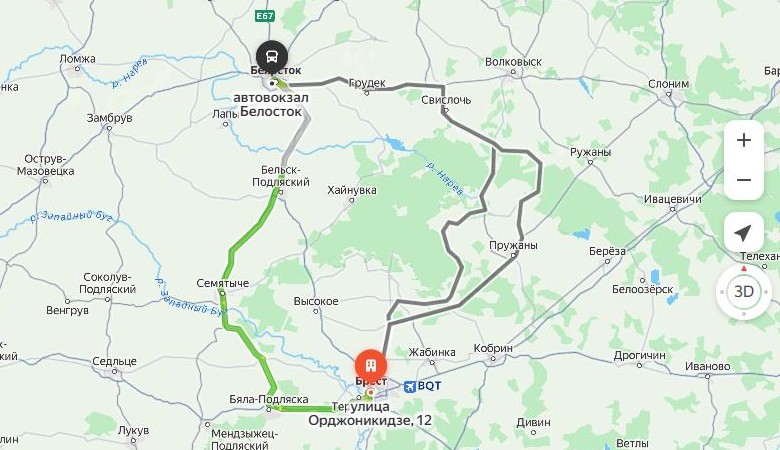Click the zoom in plus button
The width and height of the screenshot is (780, 450).
[x=744, y=140]
